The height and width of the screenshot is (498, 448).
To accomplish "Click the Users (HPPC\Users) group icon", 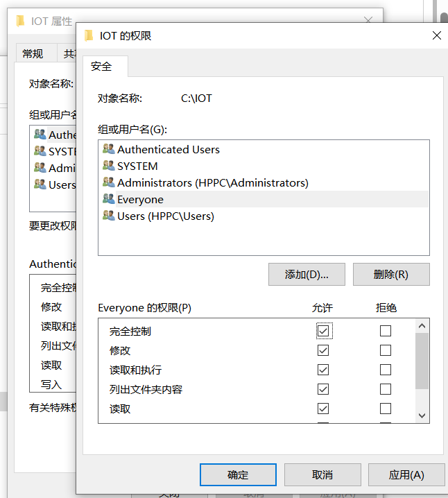I will (x=108, y=216).
